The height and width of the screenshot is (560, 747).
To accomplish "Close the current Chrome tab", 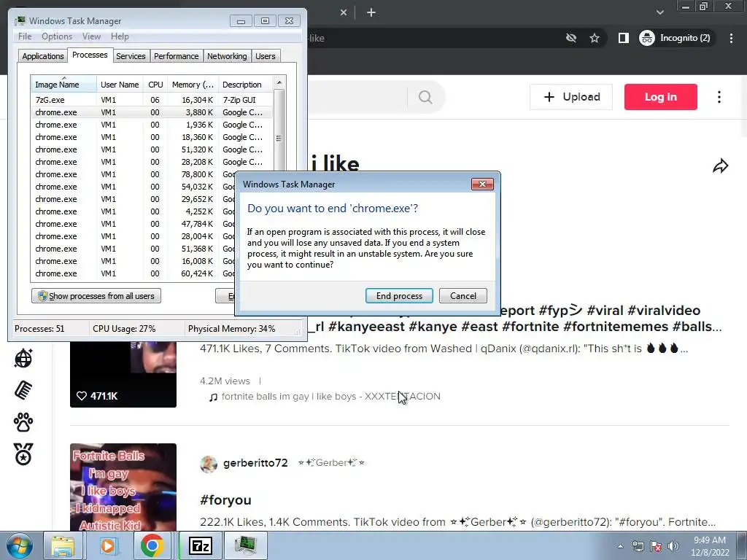I will tap(344, 13).
